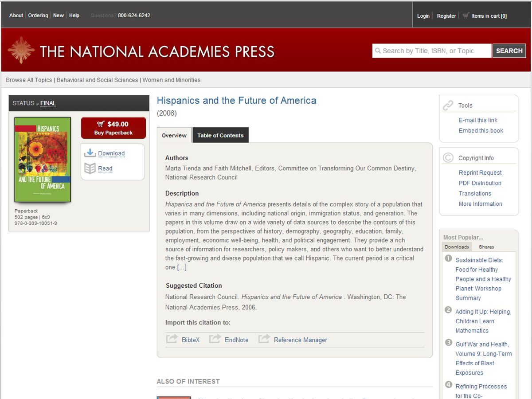Viewport: 532px width, 399px height.
Task: Switch to the Table of Contents tab
Action: click(x=220, y=135)
